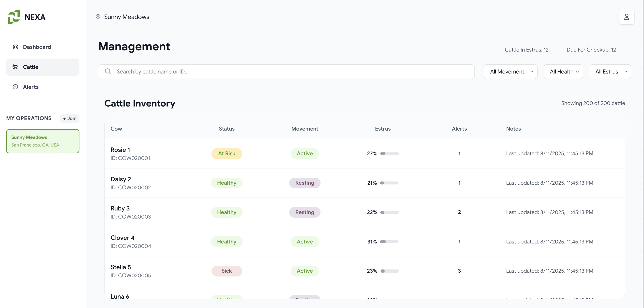644x308 pixels.
Task: Click Rosie 1 estrus progress bar
Action: click(389, 154)
